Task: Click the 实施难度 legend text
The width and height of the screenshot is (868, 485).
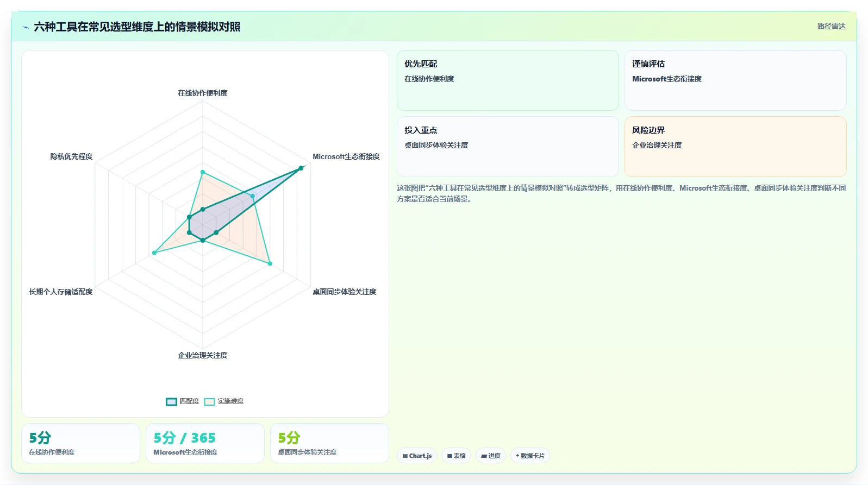Action: click(x=230, y=401)
